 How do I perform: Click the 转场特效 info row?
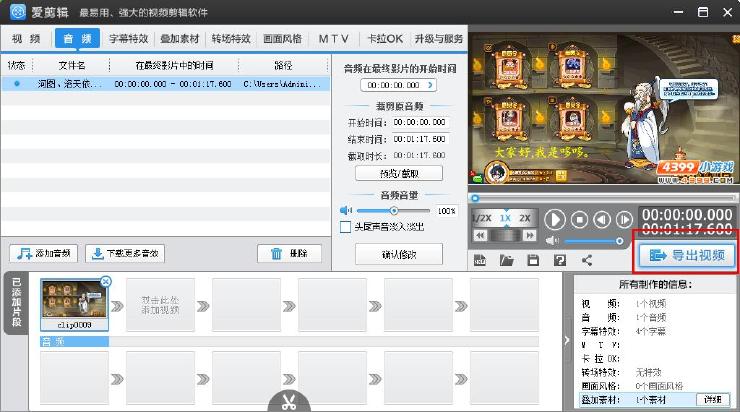click(655, 372)
